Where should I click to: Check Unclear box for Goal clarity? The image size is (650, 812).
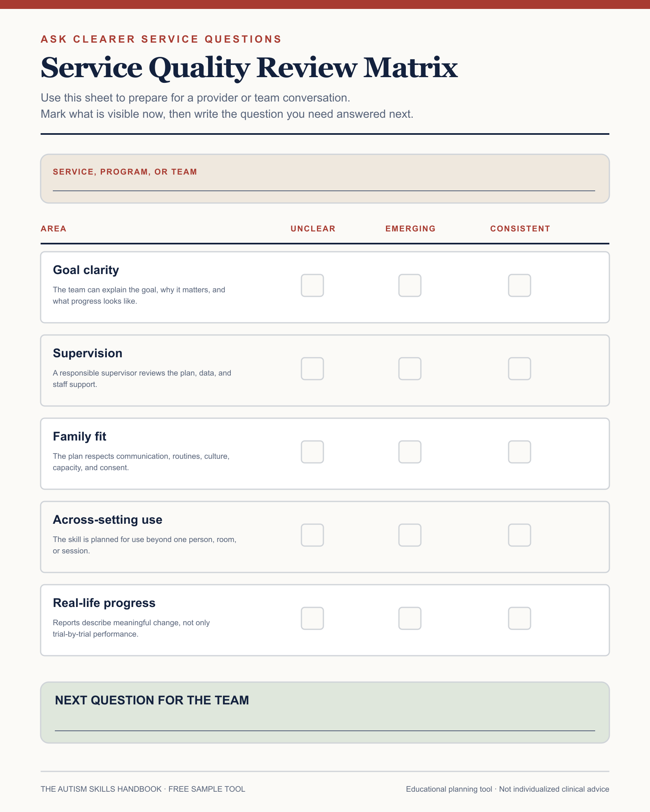tap(312, 285)
